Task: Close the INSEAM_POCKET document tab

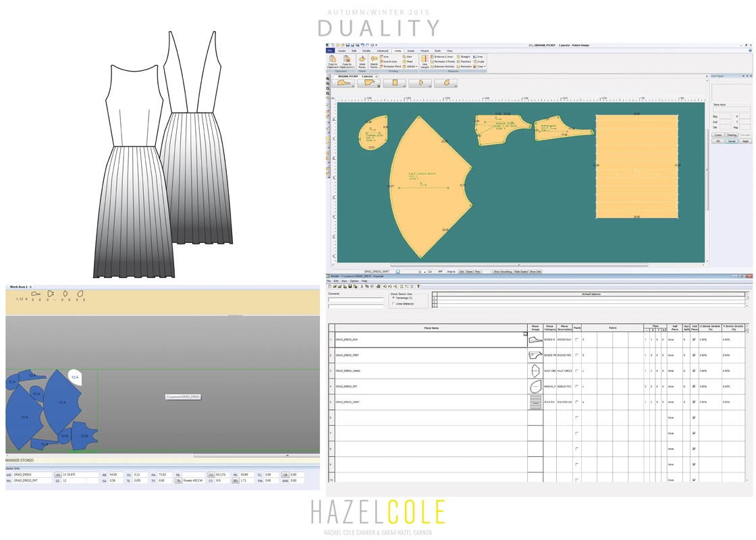Action: tap(376, 77)
